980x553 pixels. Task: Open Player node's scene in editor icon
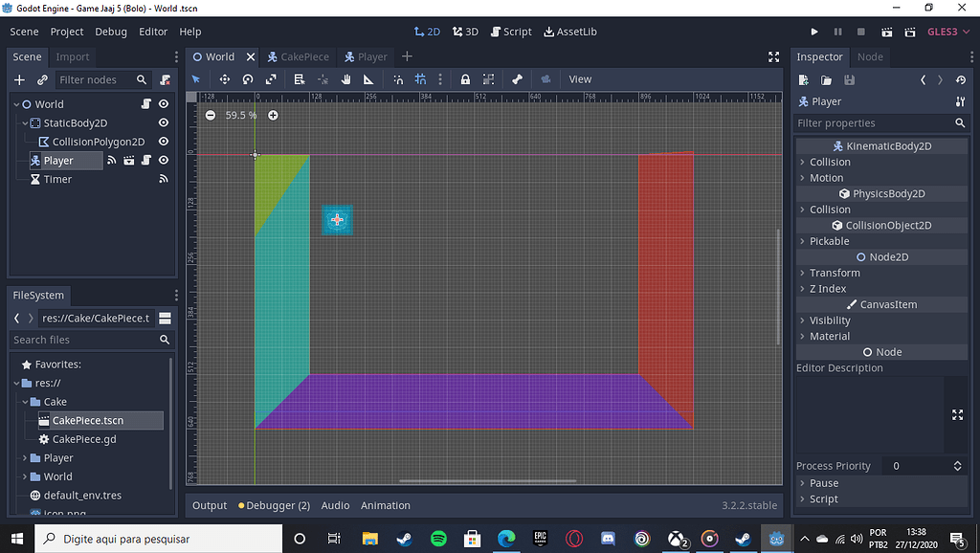point(129,161)
